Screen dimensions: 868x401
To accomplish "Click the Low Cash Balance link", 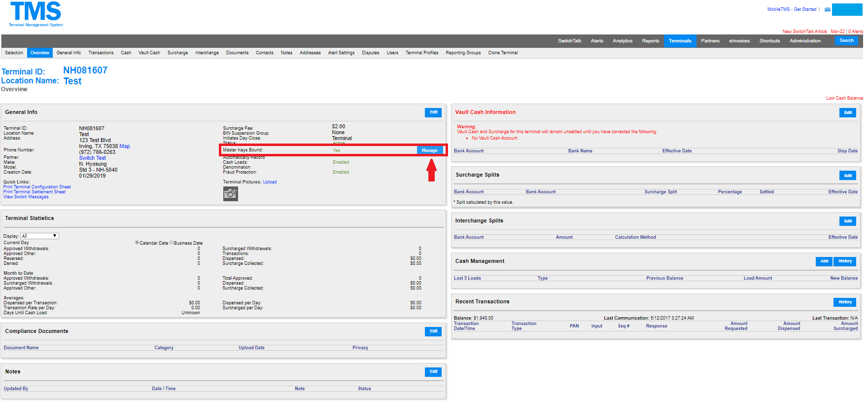I will (x=844, y=98).
